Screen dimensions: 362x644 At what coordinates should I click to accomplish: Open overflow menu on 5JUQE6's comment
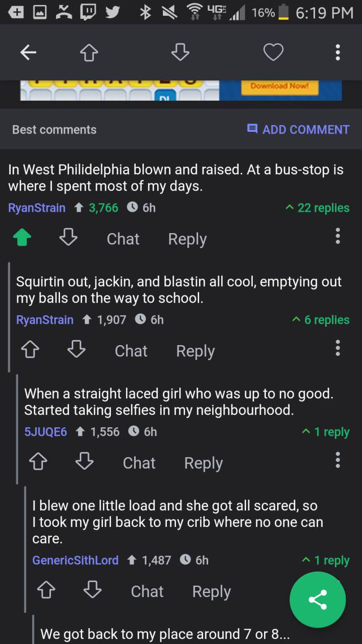pos(337,460)
